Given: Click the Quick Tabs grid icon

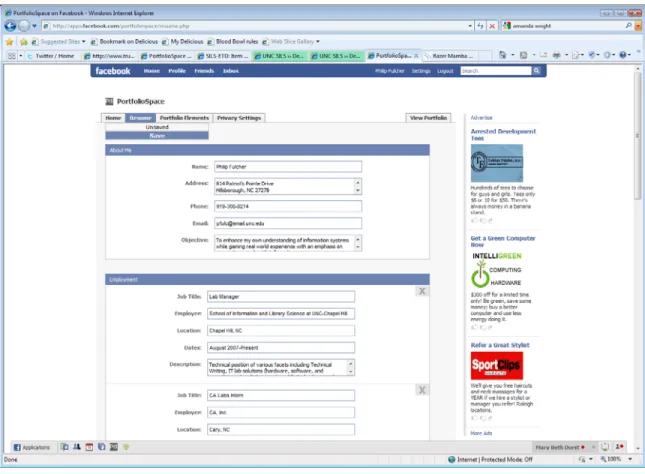Looking at the screenshot, I should [x=12, y=56].
